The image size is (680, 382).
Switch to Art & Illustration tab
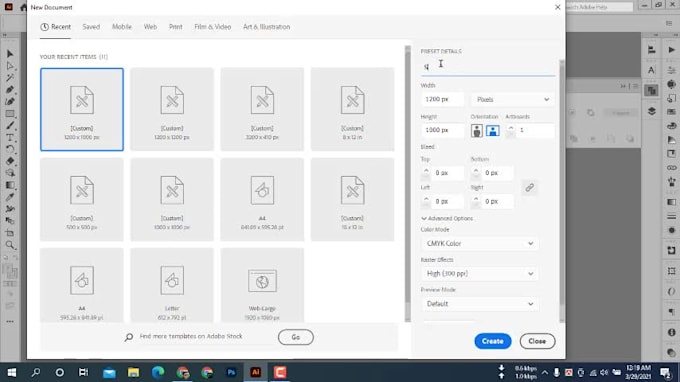[266, 27]
